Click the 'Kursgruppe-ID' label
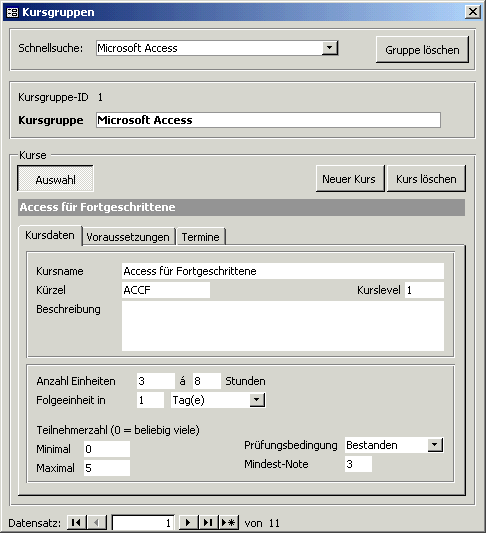486x533 pixels. (53, 97)
